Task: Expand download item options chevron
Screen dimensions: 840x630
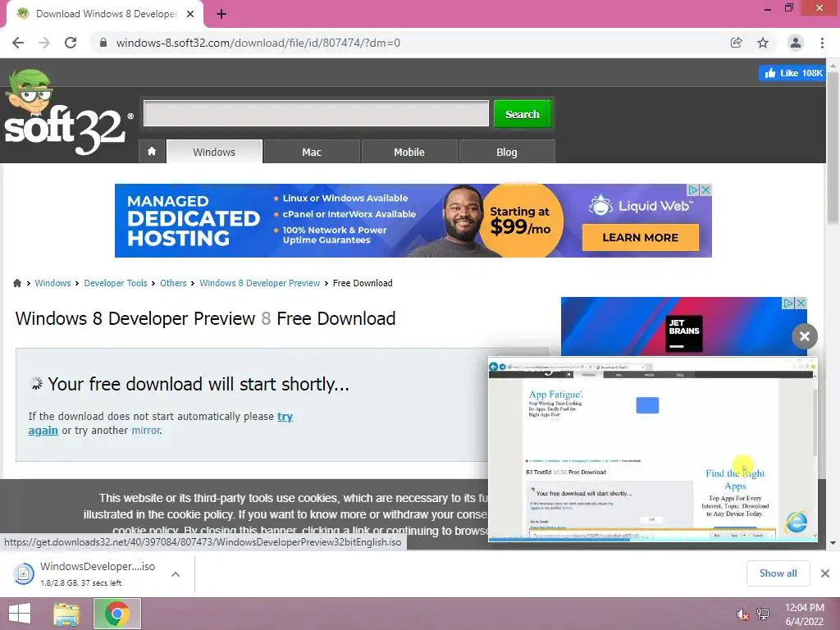Action: (x=176, y=573)
